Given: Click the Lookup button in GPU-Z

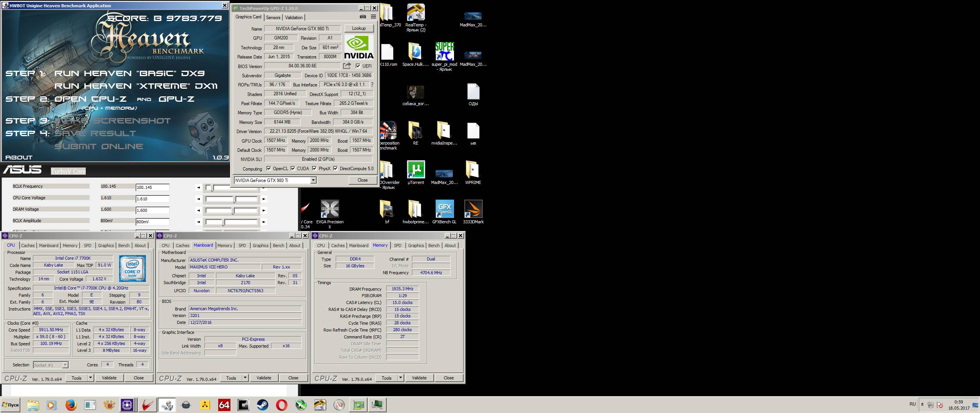Looking at the screenshot, I should (359, 28).
